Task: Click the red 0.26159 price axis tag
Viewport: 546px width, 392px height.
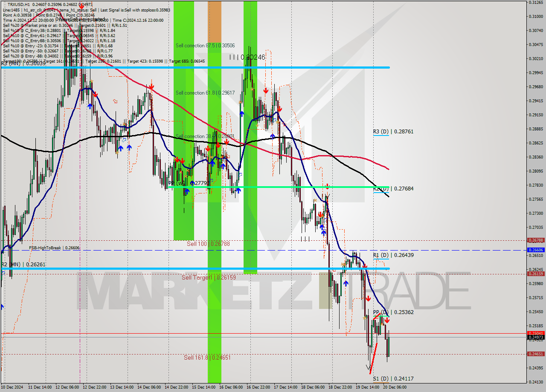Action: click(x=536, y=274)
